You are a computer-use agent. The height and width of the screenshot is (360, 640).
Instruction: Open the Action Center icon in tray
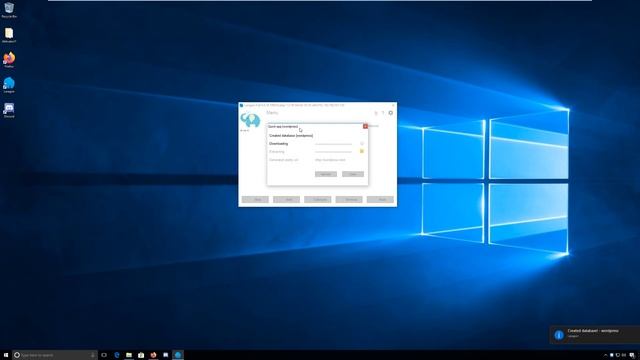632,355
